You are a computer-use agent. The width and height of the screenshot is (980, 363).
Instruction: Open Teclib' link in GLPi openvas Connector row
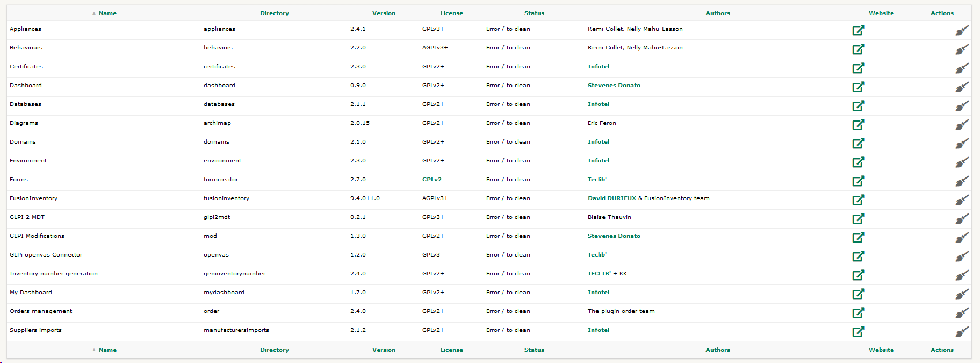597,255
